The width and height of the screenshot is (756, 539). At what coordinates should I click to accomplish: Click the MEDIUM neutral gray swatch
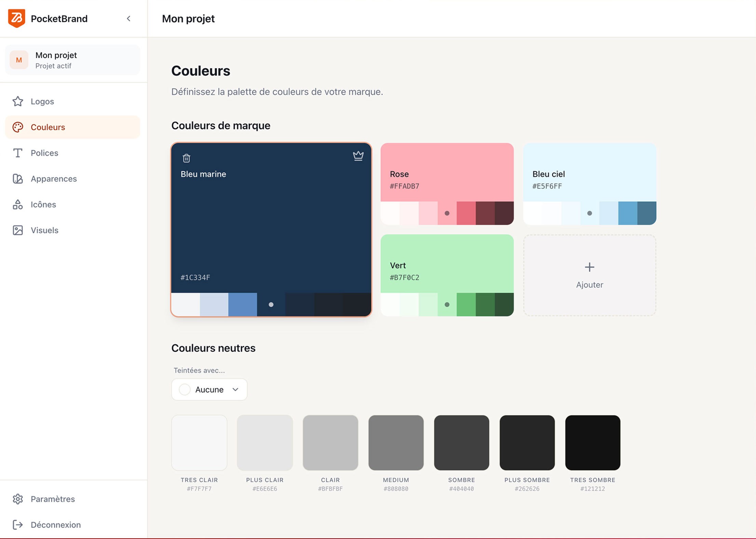tap(396, 442)
